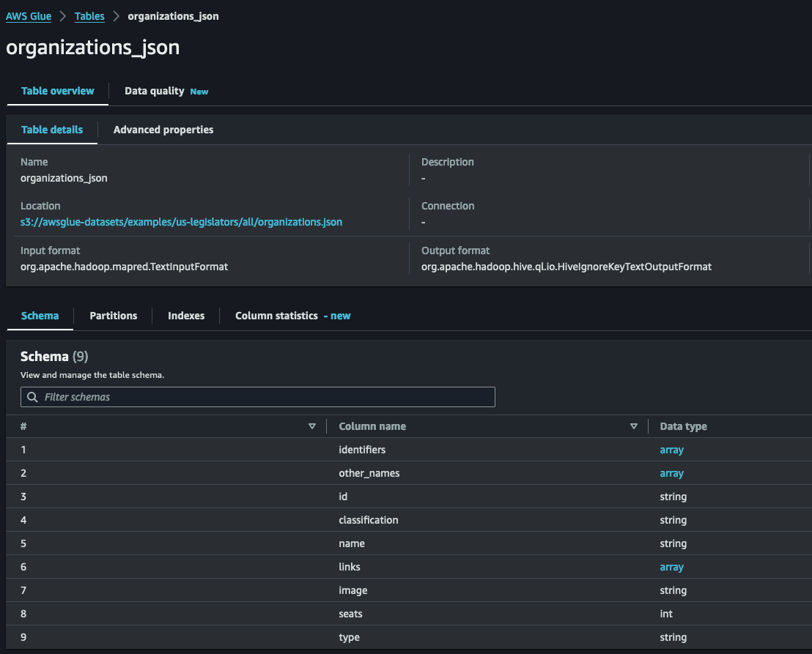Screen dimensions: 812x654
Task: Select the Table overview tab
Action: tap(57, 91)
